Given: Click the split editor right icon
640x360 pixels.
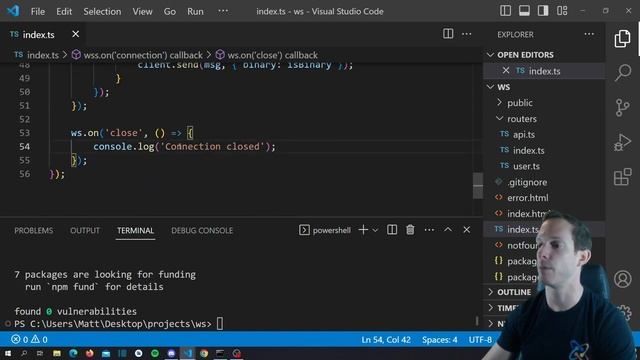Looking at the screenshot, I should pos(448,34).
